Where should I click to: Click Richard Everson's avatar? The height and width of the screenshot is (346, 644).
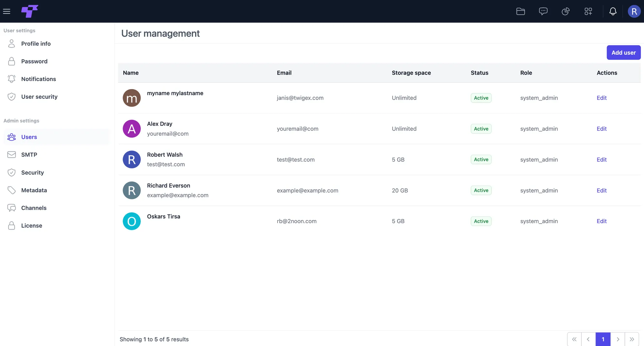pyautogui.click(x=132, y=190)
